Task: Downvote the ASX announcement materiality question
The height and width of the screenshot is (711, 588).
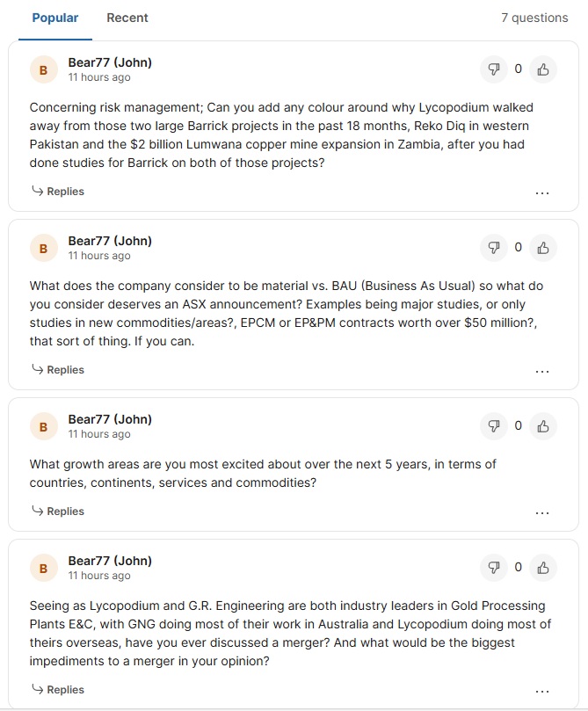Action: (x=494, y=248)
